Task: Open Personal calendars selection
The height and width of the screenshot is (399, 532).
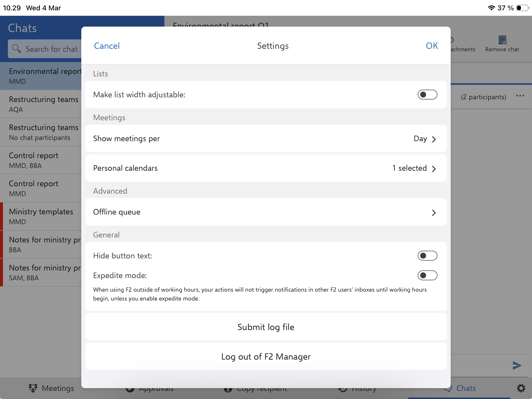Action: (x=266, y=168)
